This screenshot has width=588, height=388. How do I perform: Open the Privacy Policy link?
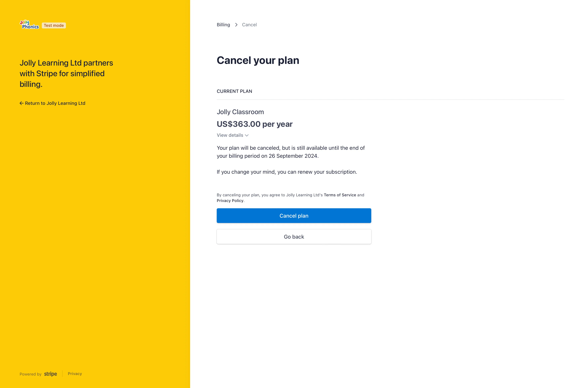coord(230,200)
